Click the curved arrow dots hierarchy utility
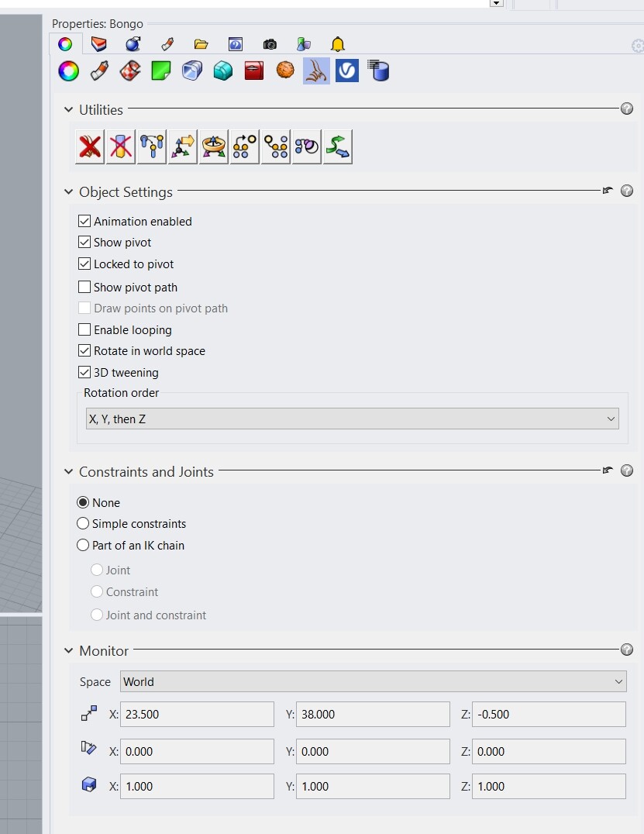 [x=245, y=146]
